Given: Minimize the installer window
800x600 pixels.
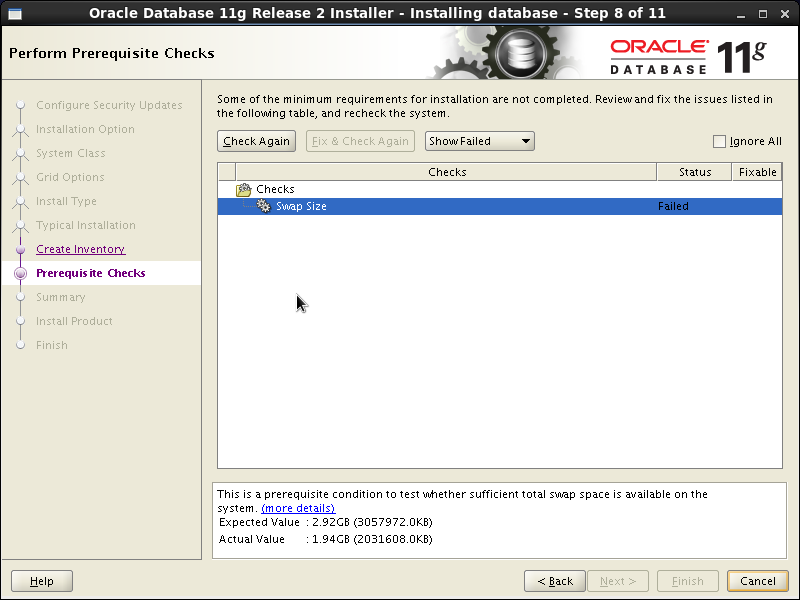Looking at the screenshot, I should (x=741, y=14).
